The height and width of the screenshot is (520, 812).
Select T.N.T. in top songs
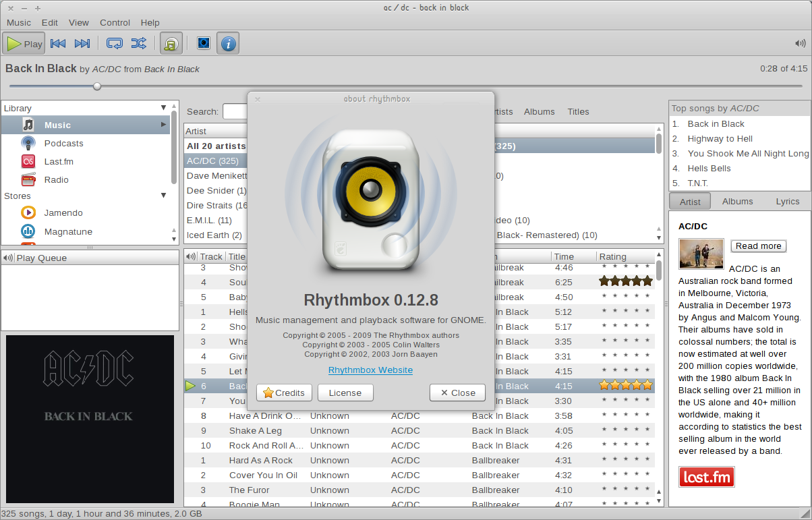(698, 183)
